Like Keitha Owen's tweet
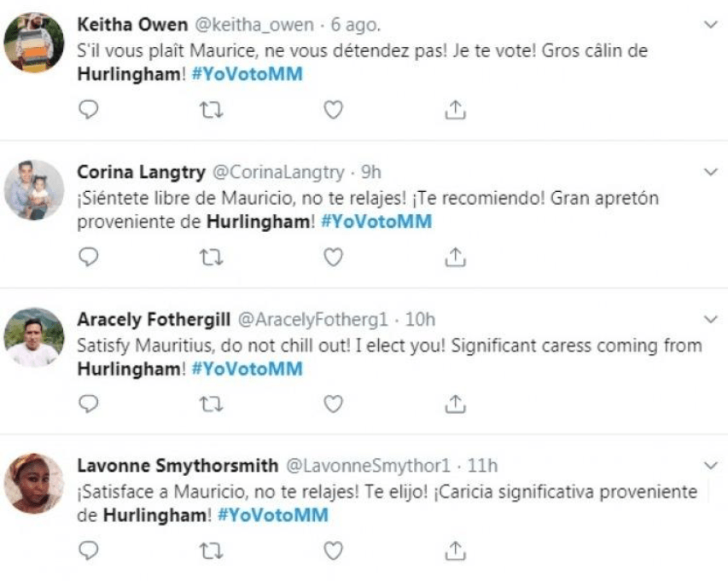 pyautogui.click(x=334, y=109)
